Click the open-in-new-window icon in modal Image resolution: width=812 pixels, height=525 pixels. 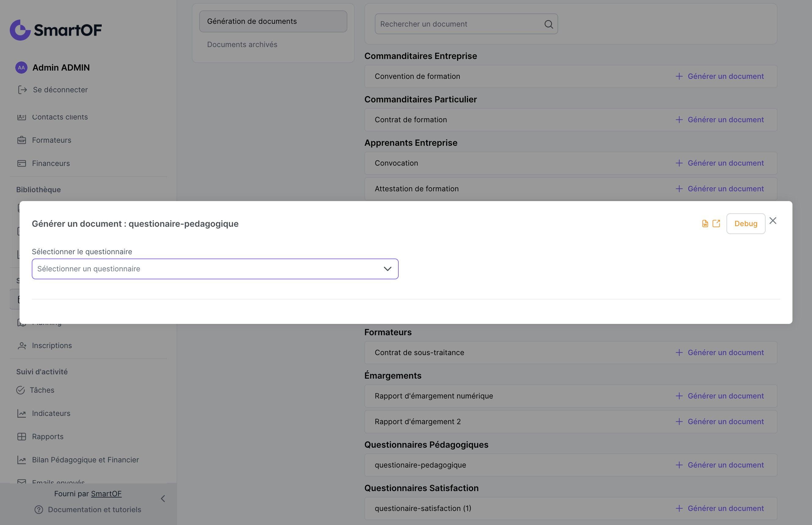[x=716, y=224]
